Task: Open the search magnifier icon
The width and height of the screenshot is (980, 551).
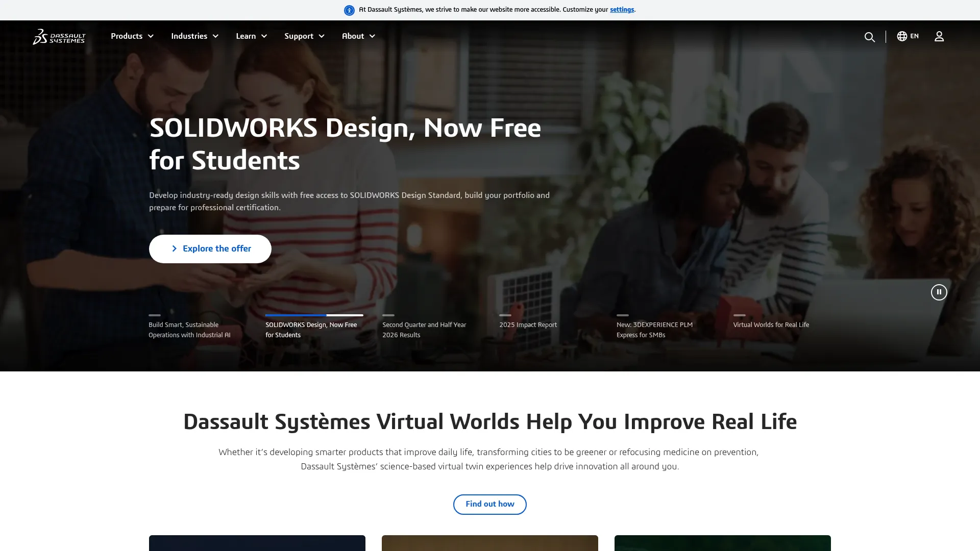Action: point(869,37)
